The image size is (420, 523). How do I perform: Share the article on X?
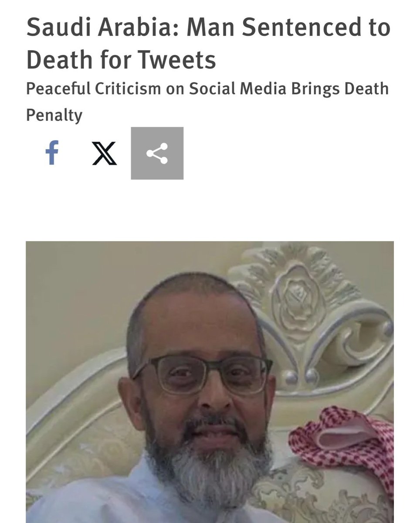tap(105, 153)
